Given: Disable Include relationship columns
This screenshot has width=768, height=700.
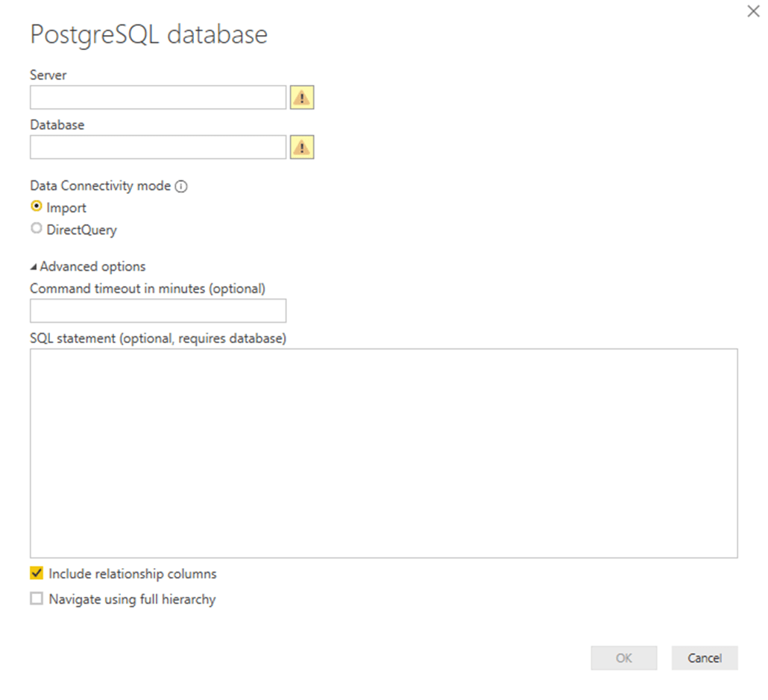Looking at the screenshot, I should click(35, 573).
